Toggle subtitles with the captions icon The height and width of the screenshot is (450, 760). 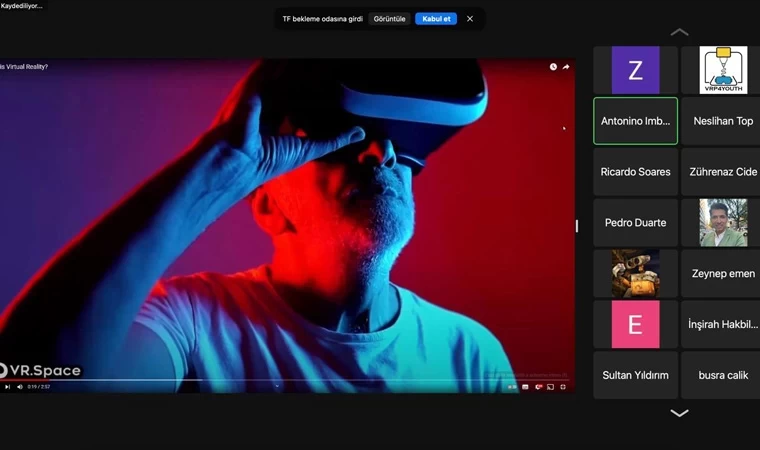coord(525,387)
